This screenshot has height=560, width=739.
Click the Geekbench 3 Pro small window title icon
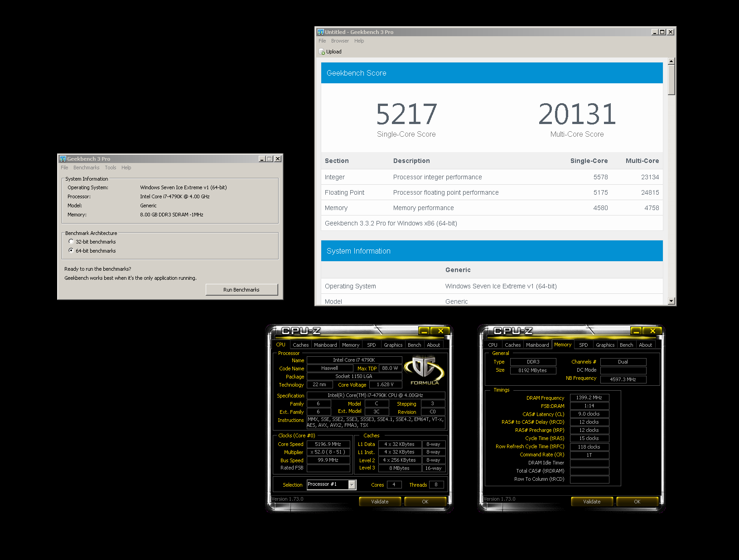(x=63, y=159)
